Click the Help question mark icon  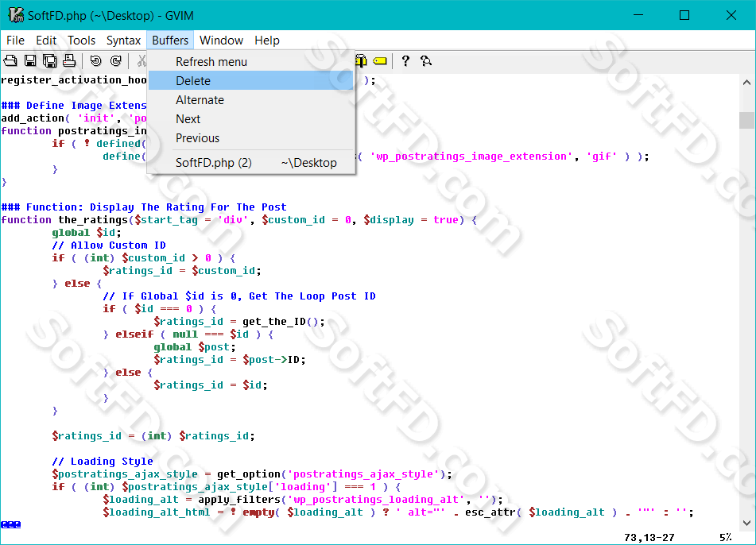[405, 60]
